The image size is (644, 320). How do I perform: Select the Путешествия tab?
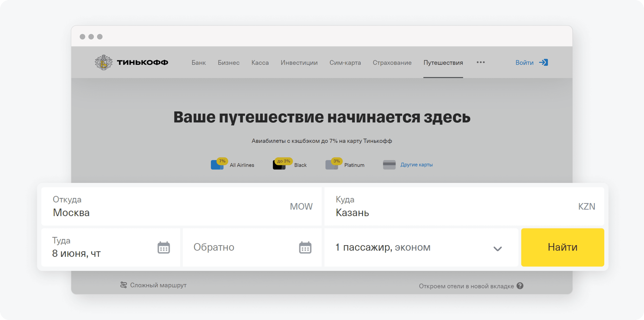[x=443, y=63]
